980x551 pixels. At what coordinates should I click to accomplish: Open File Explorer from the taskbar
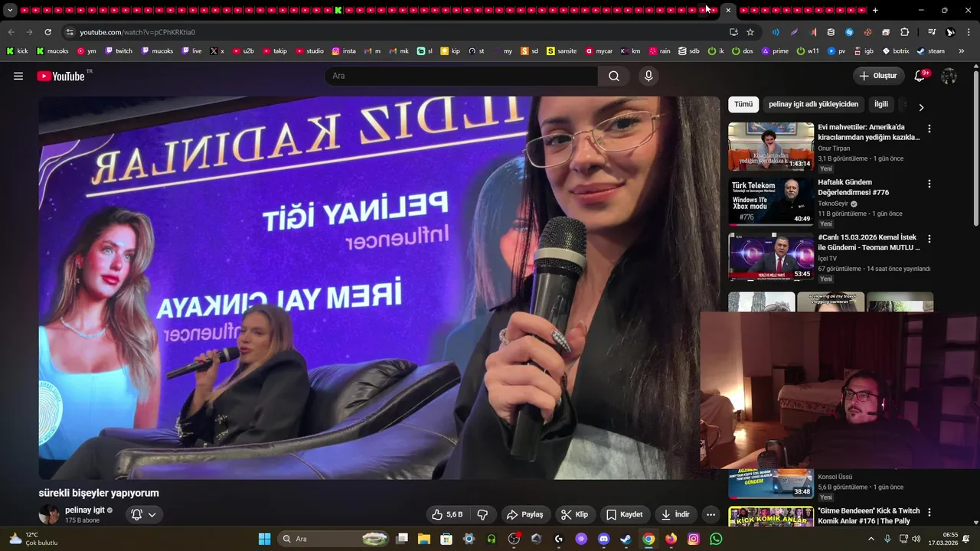[424, 539]
